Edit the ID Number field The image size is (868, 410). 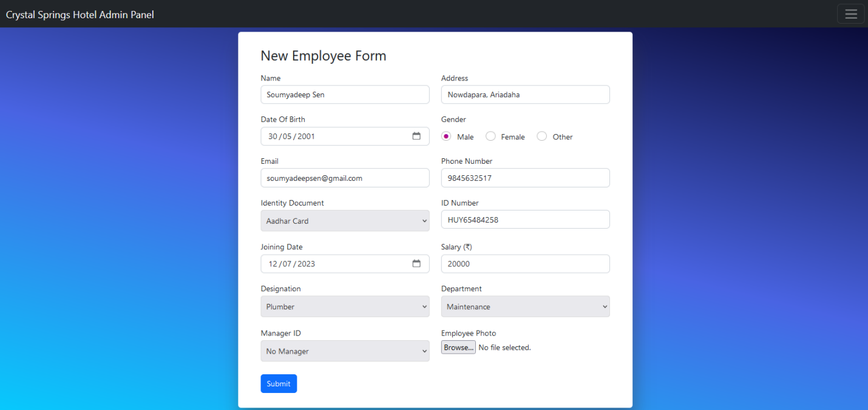[x=525, y=220]
